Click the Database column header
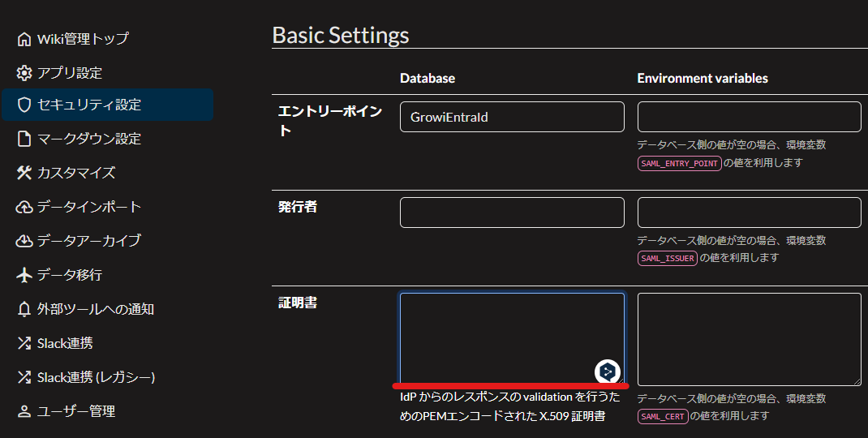 pyautogui.click(x=428, y=79)
